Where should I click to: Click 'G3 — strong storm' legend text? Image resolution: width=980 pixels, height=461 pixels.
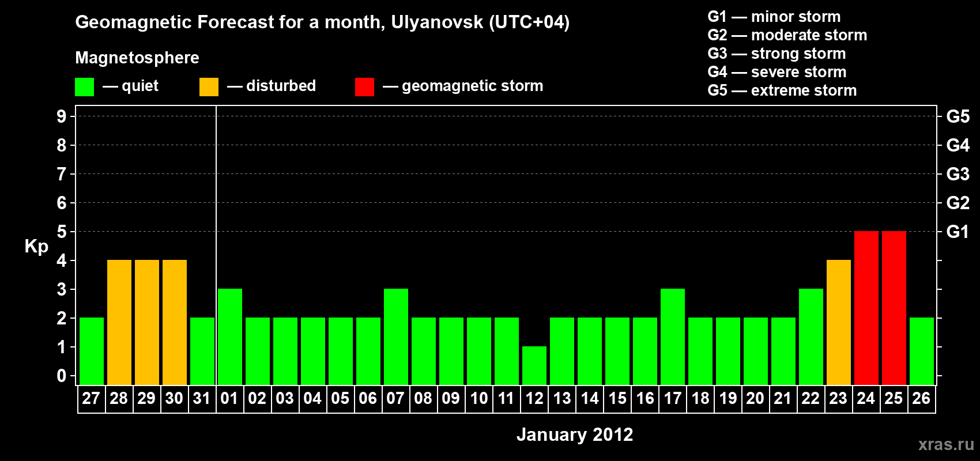coord(777,54)
